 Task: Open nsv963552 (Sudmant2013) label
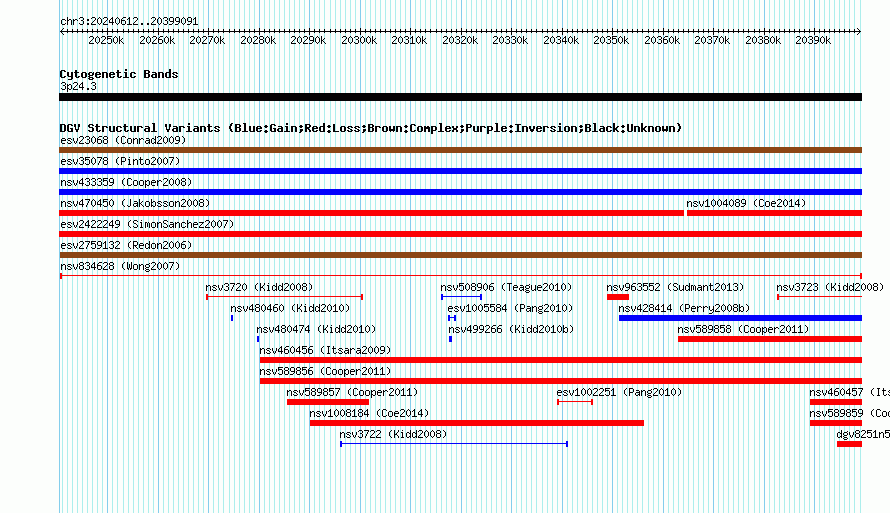pyautogui.click(x=675, y=287)
